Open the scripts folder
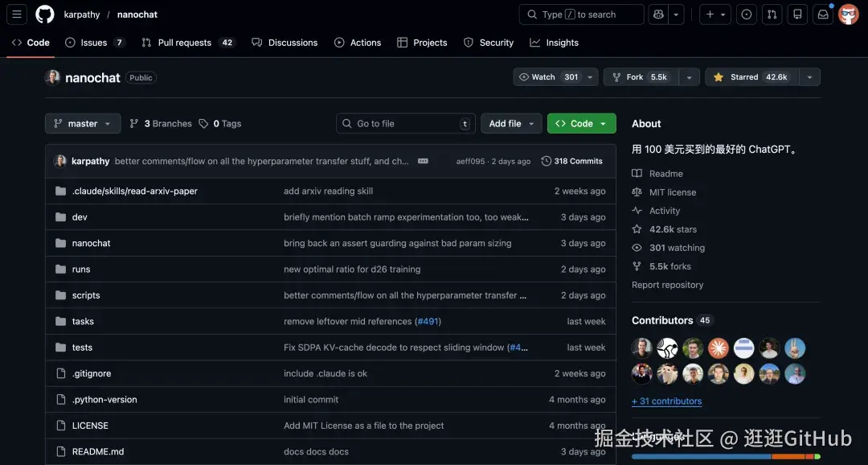This screenshot has height=465, width=868. [86, 295]
